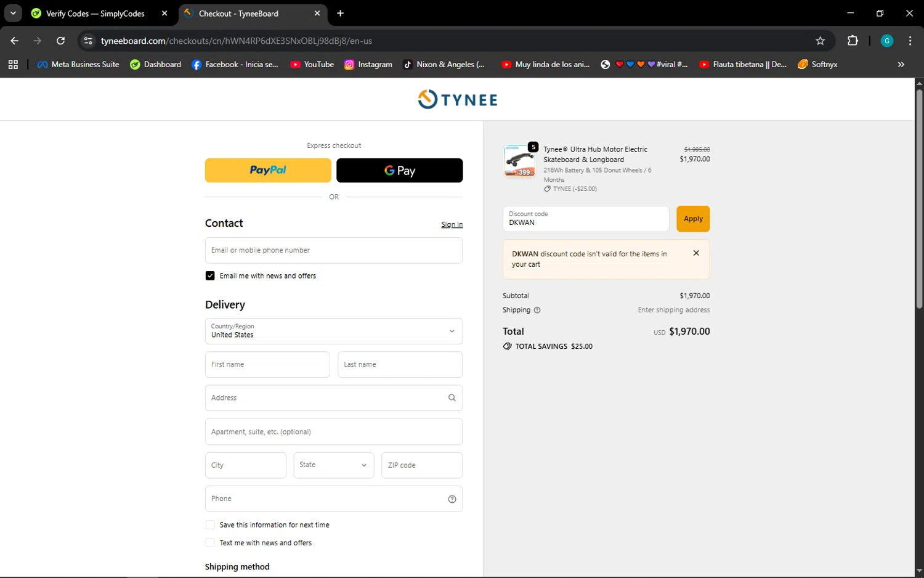The height and width of the screenshot is (578, 924).
Task: Open Softnyx bookmark
Action: [x=817, y=64]
